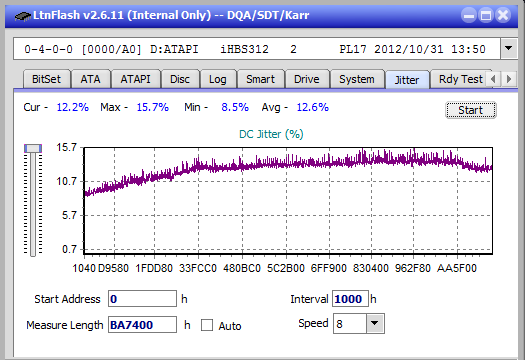Select the Disc tab

[180, 79]
